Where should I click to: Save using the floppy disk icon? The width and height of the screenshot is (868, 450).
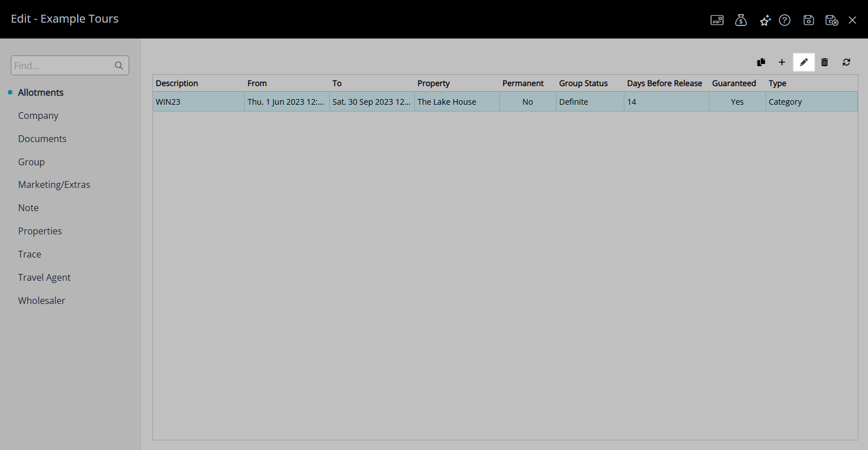tap(809, 20)
